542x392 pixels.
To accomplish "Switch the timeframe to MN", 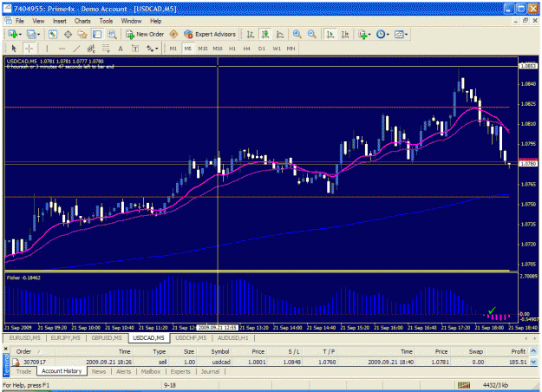I will click(x=291, y=49).
